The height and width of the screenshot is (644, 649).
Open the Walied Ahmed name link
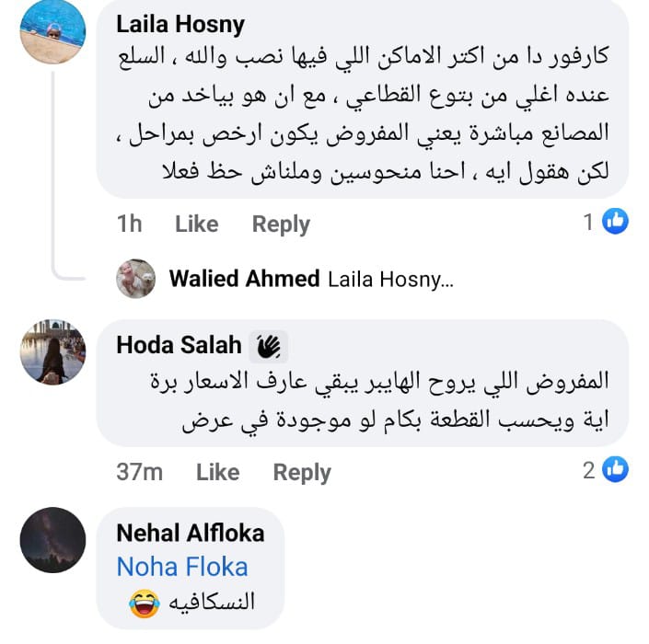point(244,280)
